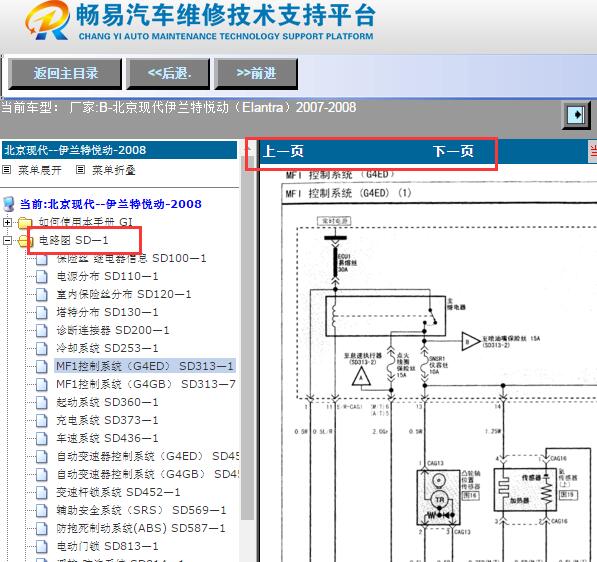Viewport: 597px width, 562px height.
Task: Click document icon of 防抱死制动系统(ABS)
Action: pyautogui.click(x=42, y=528)
